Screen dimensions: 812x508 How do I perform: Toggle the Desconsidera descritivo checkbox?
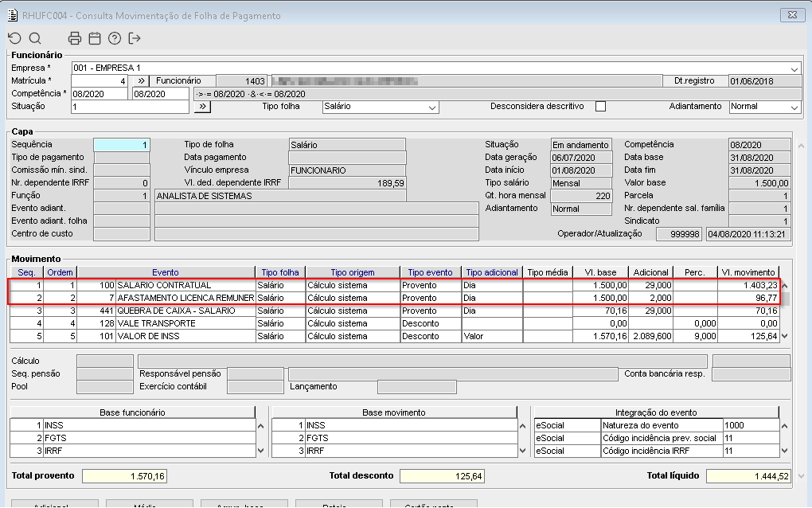click(601, 107)
